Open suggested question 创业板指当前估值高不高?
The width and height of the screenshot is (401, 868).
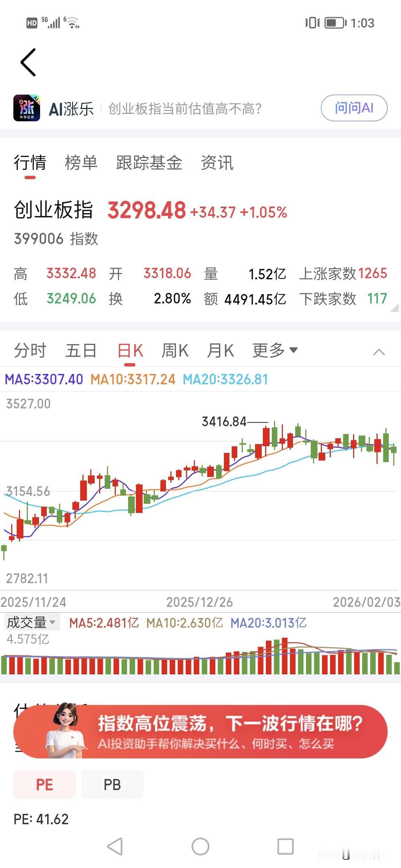[185, 109]
